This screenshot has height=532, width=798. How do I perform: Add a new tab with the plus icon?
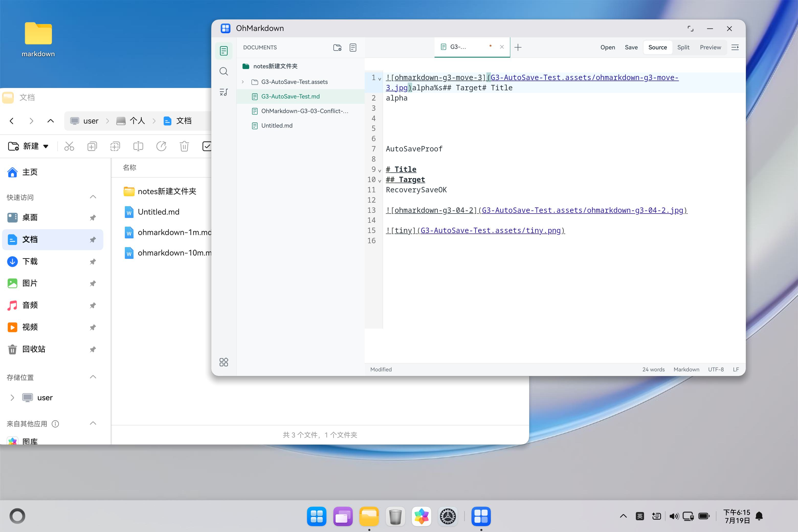pyautogui.click(x=518, y=48)
